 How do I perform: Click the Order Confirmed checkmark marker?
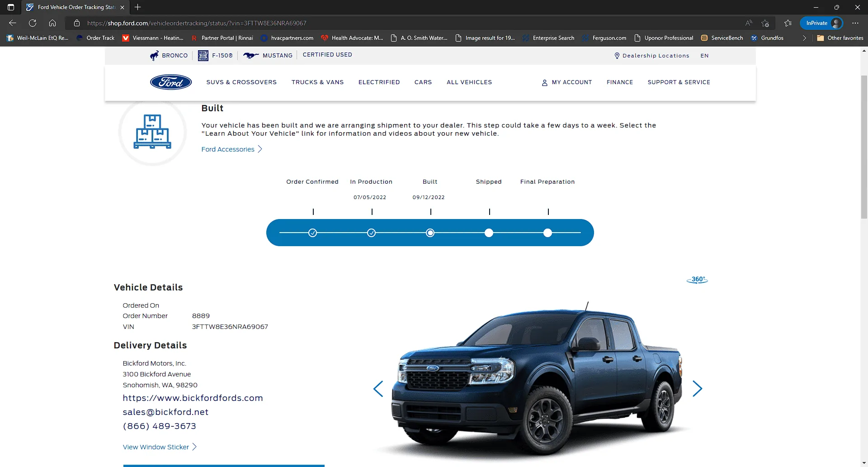(x=312, y=233)
